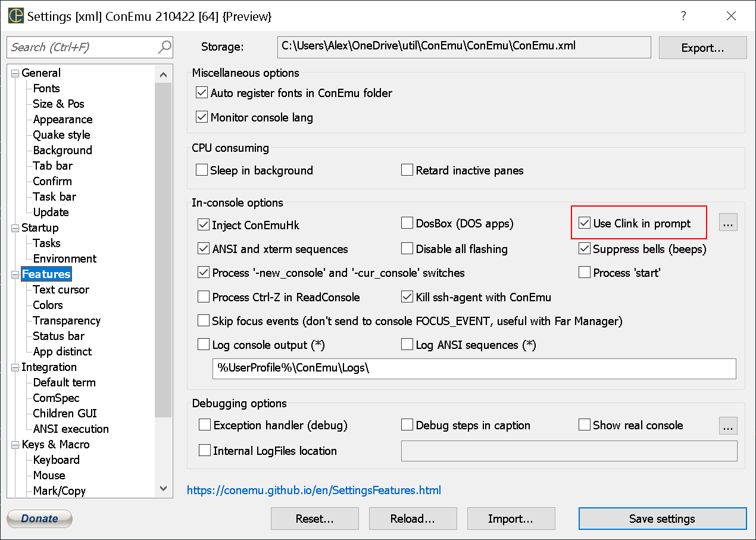
Task: Open the Appearance settings page
Action: click(63, 119)
